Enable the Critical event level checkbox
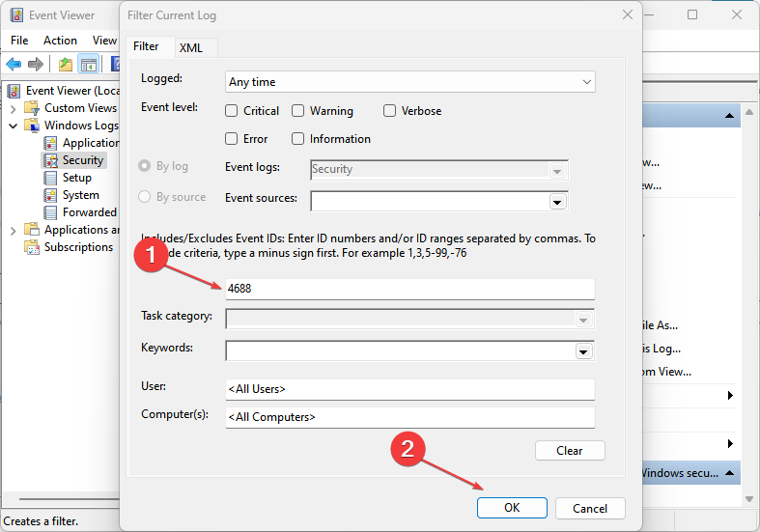Screen dimensions: 760x532 point(232,111)
